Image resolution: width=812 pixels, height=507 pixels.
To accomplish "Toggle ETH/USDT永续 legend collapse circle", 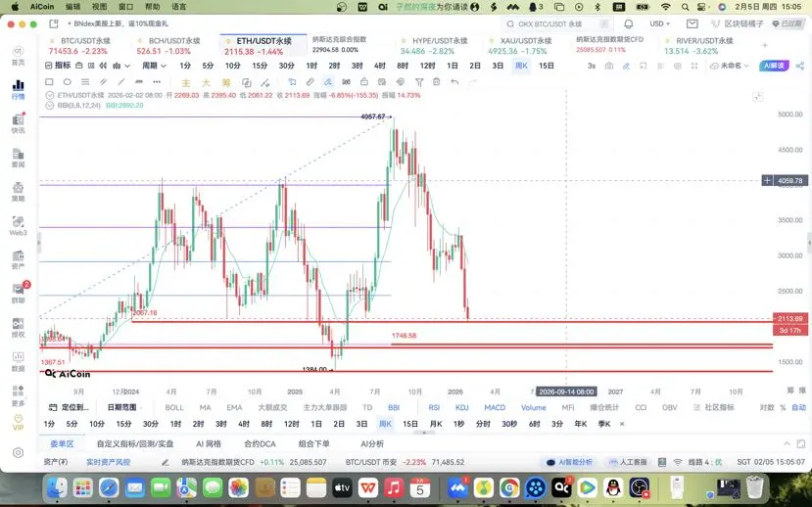I will (x=50, y=95).
